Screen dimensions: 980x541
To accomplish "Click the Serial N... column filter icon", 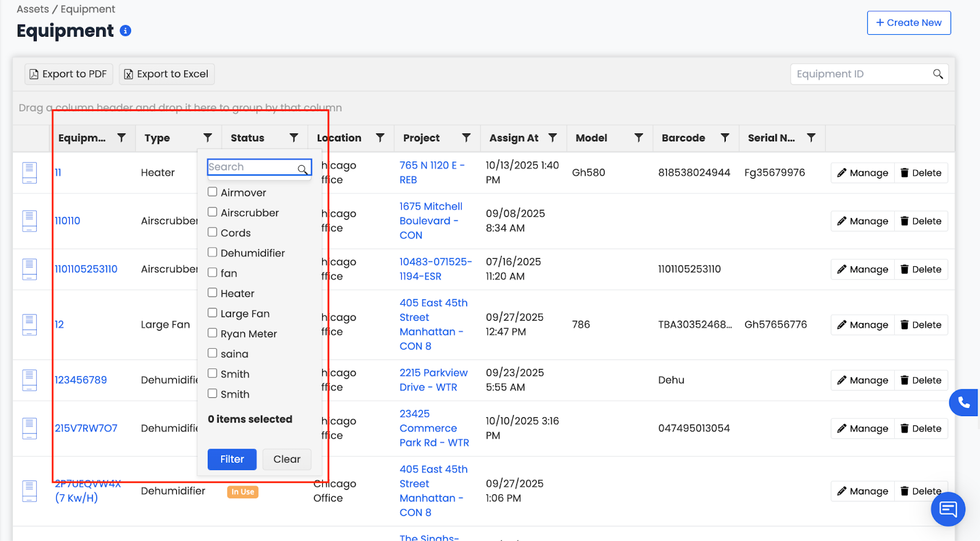I will point(812,138).
